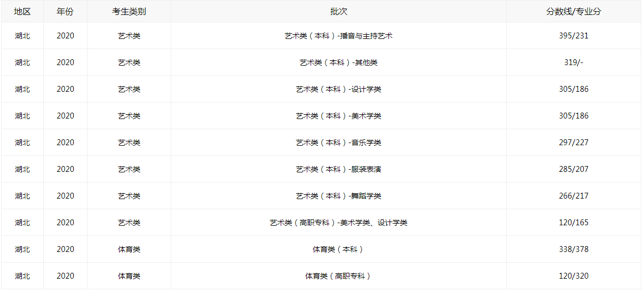Click the 地区 column header
Viewport: 644px width, 292px height.
[22, 11]
